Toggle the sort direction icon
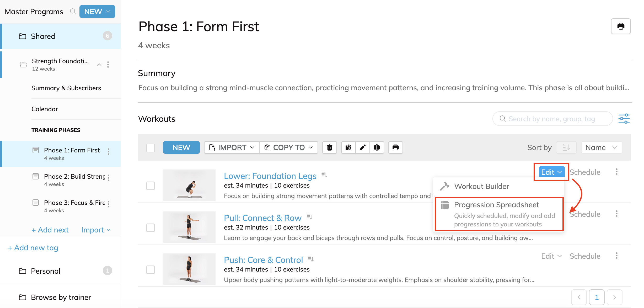644x308 pixels. (x=566, y=147)
